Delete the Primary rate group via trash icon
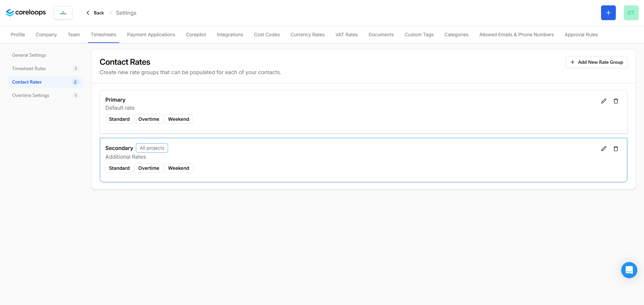This screenshot has width=644, height=305. [x=615, y=101]
